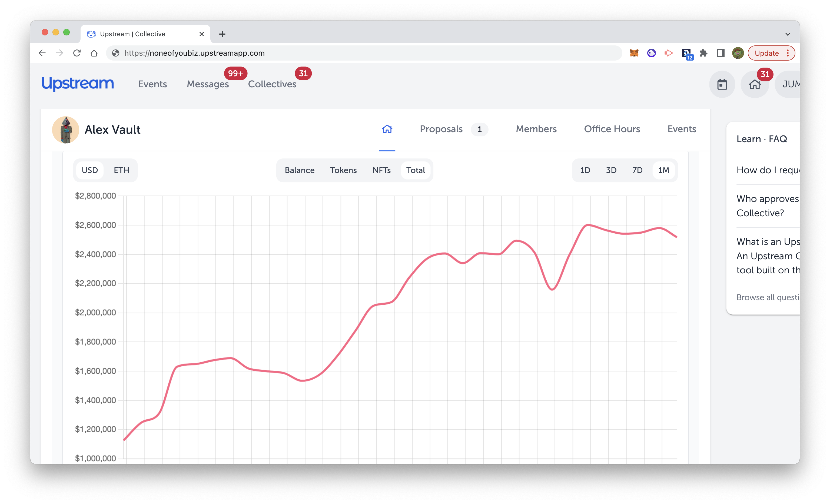This screenshot has width=830, height=504.
Task: Set chart range to 7D
Action: tap(637, 170)
